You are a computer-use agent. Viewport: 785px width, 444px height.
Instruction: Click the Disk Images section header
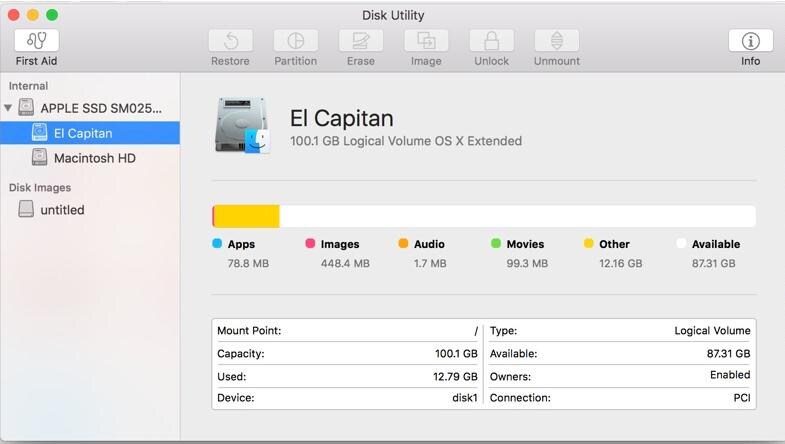tap(40, 188)
